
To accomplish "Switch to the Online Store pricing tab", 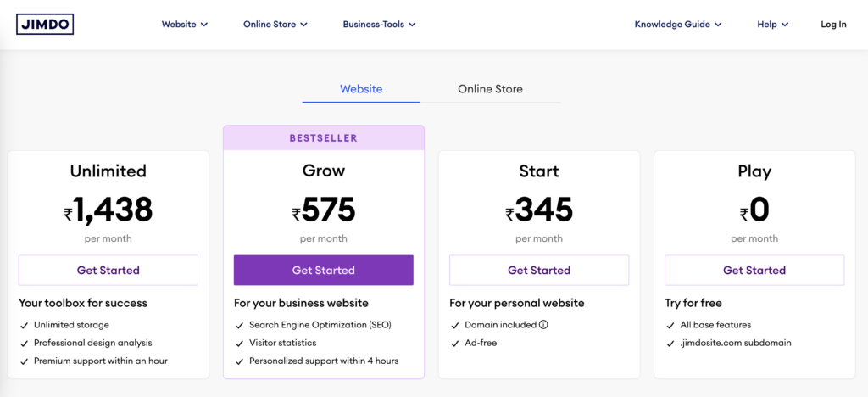I will click(490, 89).
